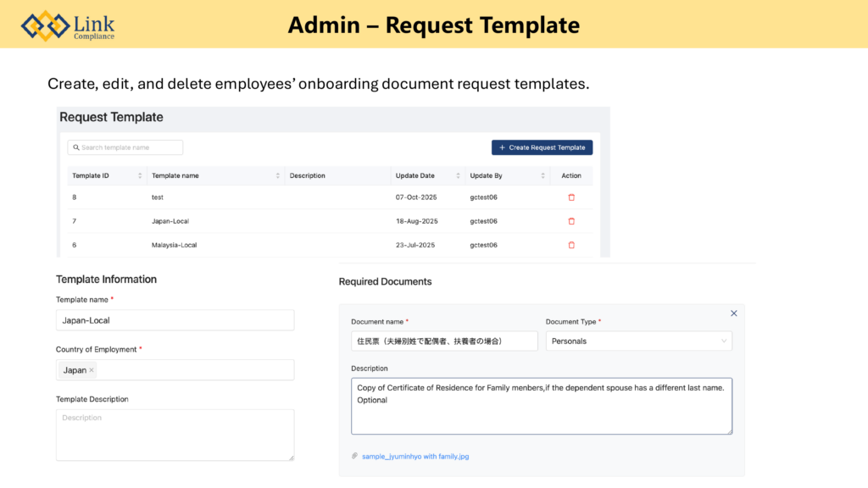Sort by Update By column arrows
The image size is (868, 488).
(x=542, y=175)
